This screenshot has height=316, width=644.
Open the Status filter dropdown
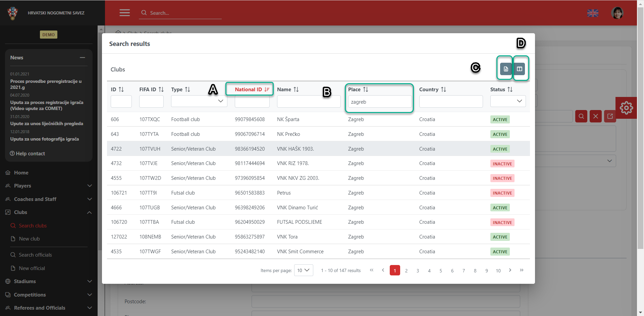507,101
